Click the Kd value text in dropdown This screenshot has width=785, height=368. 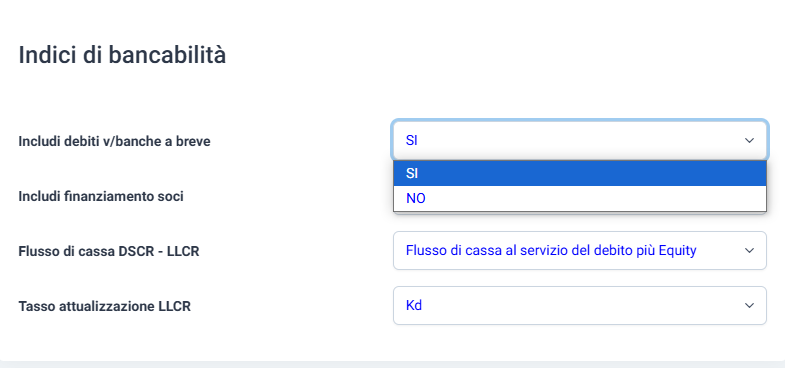click(414, 305)
